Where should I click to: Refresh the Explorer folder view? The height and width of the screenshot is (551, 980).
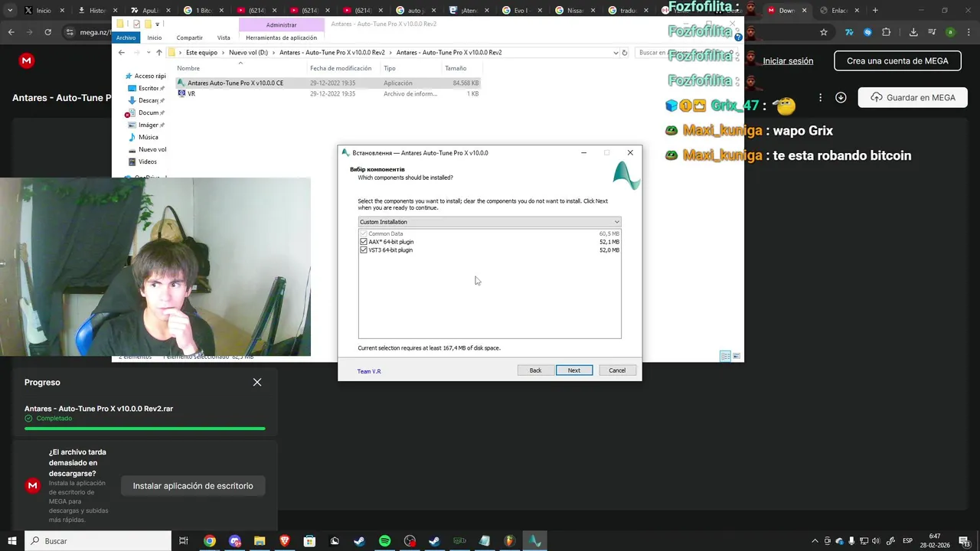[x=625, y=53]
